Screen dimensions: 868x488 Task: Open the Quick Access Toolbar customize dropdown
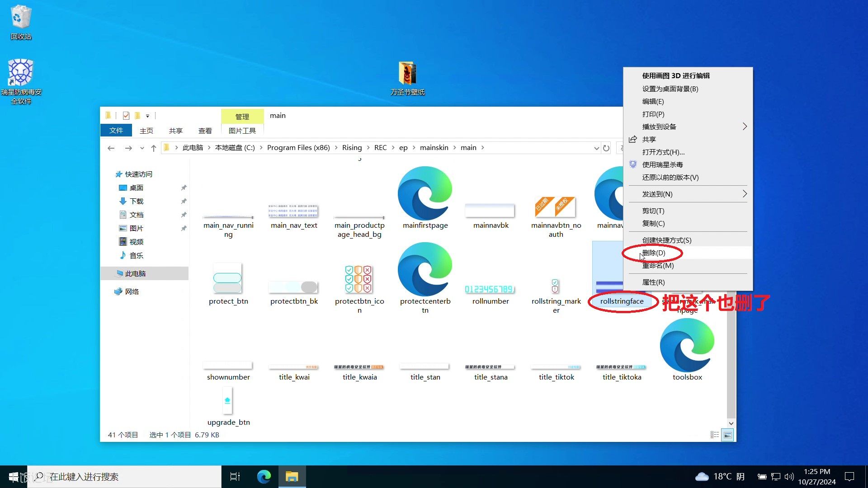[147, 116]
